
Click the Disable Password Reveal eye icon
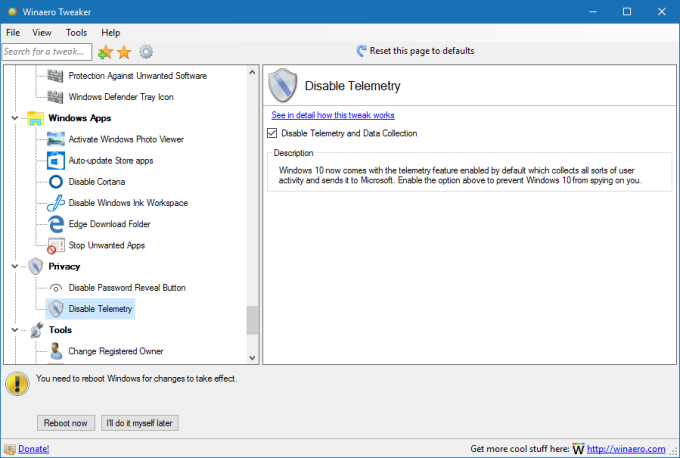click(56, 288)
